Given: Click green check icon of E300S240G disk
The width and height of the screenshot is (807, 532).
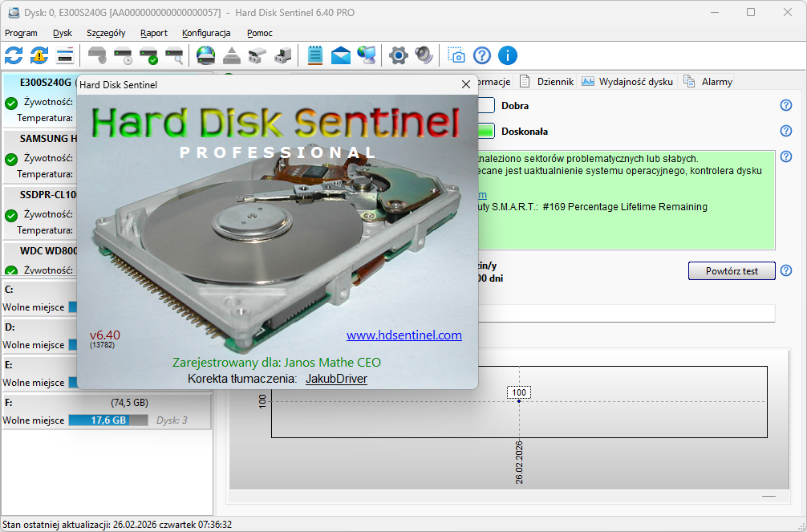Looking at the screenshot, I should (11, 104).
